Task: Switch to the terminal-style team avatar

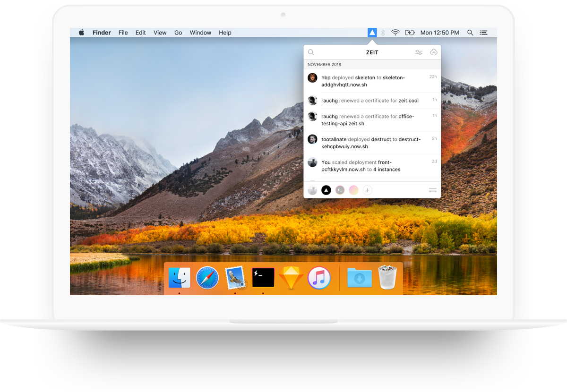Action: click(x=340, y=190)
